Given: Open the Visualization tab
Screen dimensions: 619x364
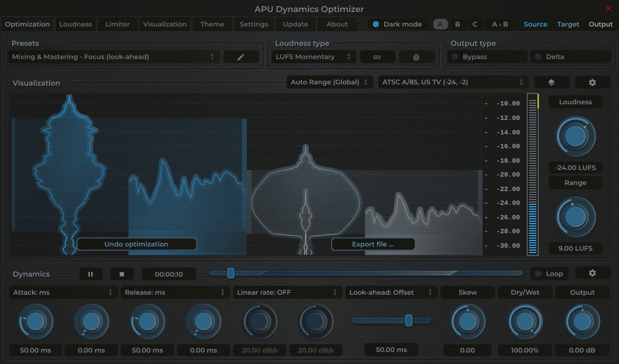Looking at the screenshot, I should point(164,24).
